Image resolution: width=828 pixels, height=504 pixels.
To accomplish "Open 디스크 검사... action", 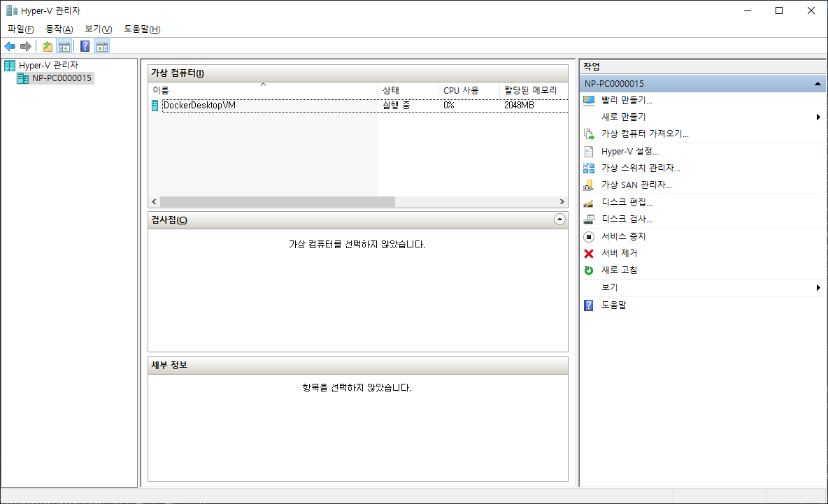I will point(627,219).
